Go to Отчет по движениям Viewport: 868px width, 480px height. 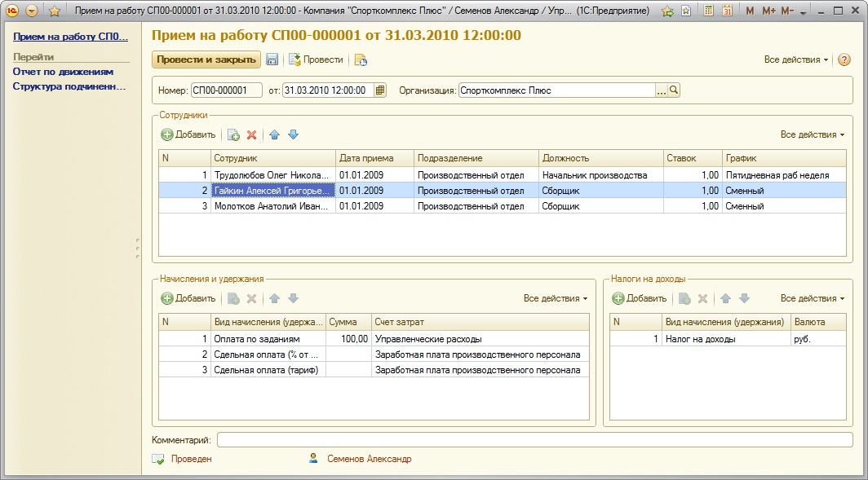click(x=63, y=72)
